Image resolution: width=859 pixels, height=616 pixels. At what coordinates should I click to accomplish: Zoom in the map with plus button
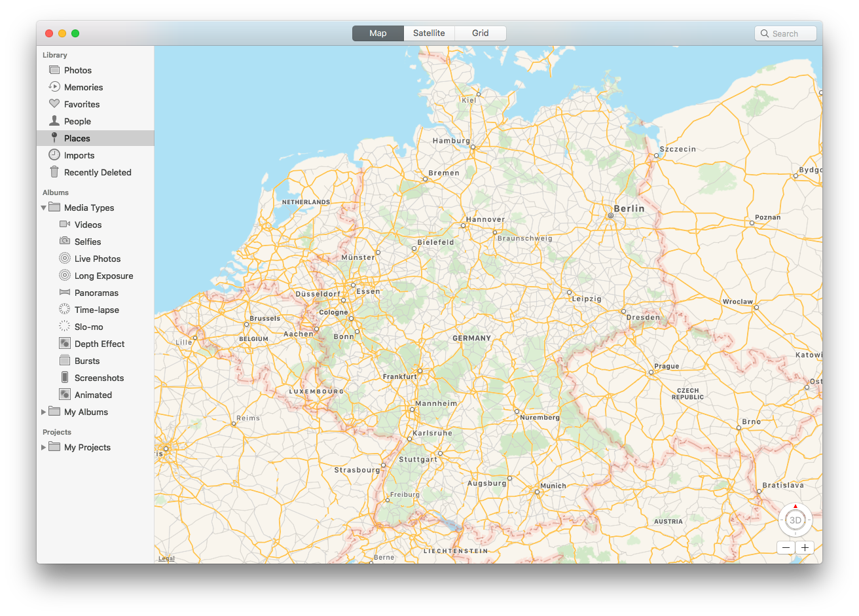(x=805, y=548)
